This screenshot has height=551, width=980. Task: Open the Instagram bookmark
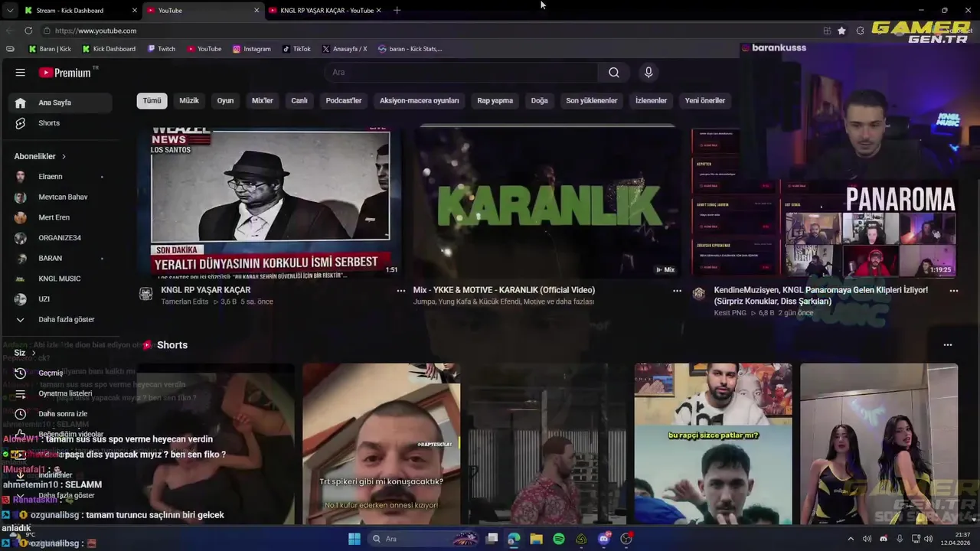click(252, 49)
